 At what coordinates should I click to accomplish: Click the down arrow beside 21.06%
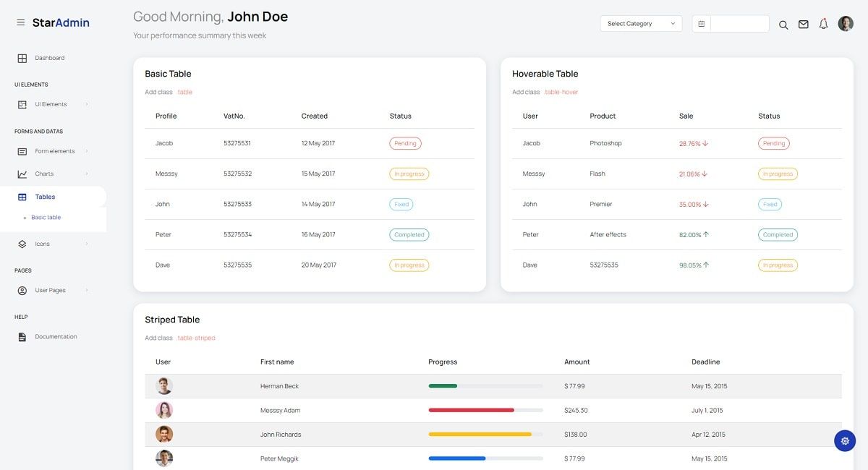click(705, 174)
